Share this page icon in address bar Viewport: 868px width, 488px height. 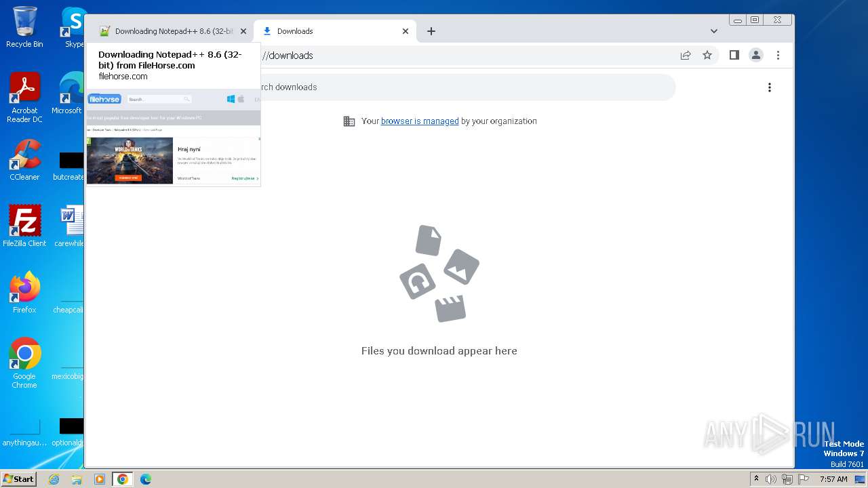pyautogui.click(x=686, y=56)
